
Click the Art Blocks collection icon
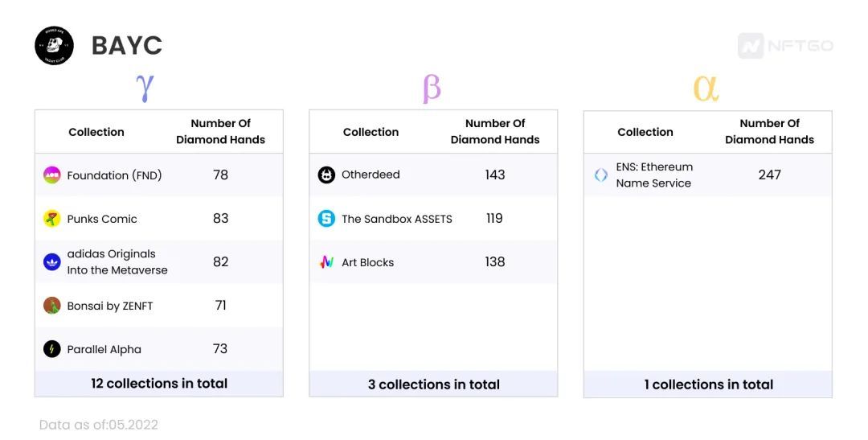326,262
